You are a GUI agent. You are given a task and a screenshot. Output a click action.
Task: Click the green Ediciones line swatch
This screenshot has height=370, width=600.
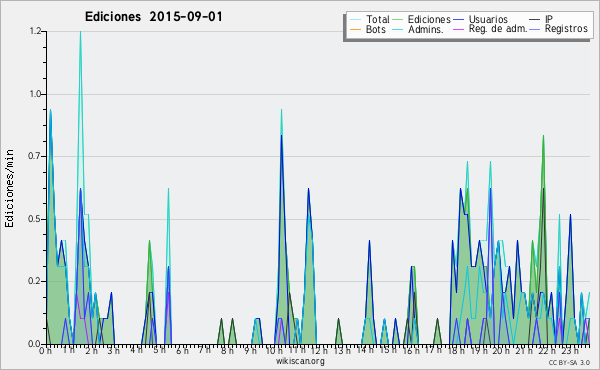coord(398,20)
